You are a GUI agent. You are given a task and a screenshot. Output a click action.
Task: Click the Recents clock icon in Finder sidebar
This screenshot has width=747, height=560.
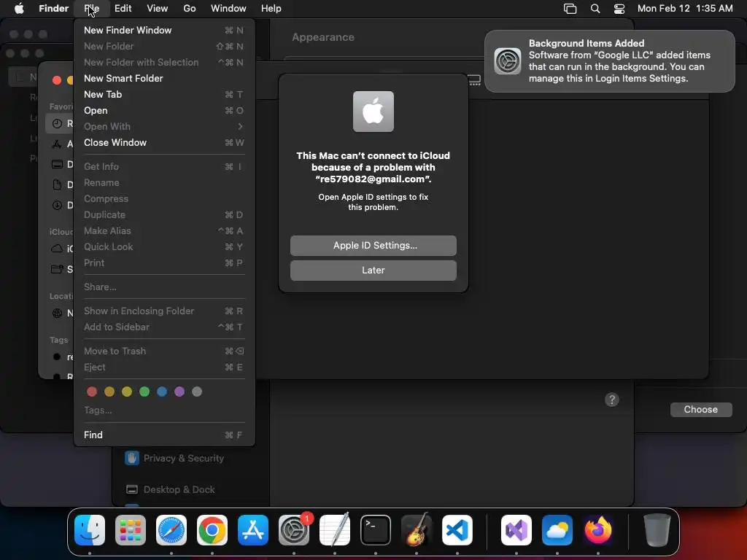(x=57, y=123)
